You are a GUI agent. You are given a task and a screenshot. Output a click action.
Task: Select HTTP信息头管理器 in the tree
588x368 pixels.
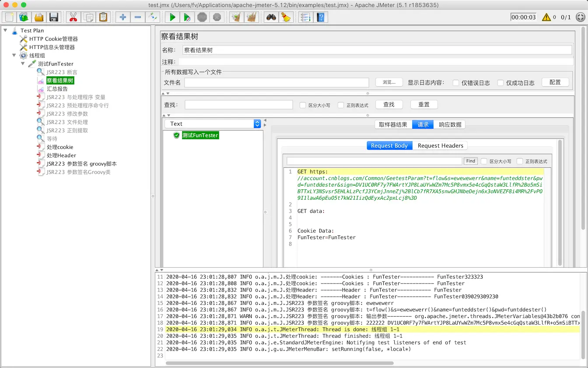[52, 47]
